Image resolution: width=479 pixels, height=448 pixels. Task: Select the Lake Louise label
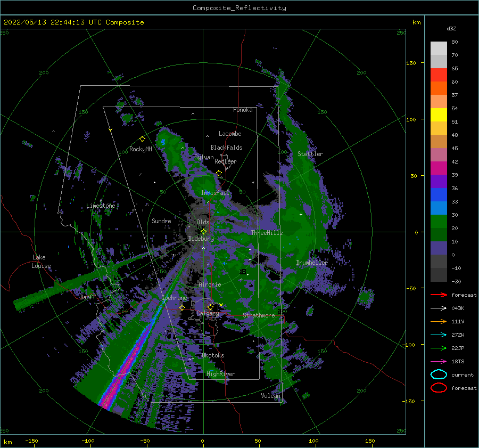tap(41, 262)
